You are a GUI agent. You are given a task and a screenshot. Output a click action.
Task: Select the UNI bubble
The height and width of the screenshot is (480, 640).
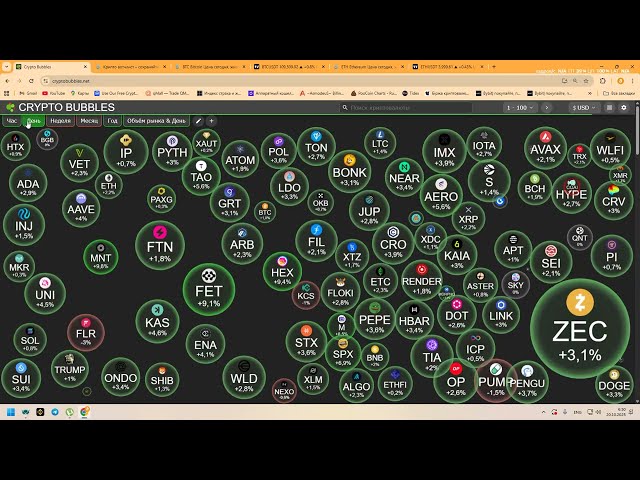pyautogui.click(x=45, y=293)
